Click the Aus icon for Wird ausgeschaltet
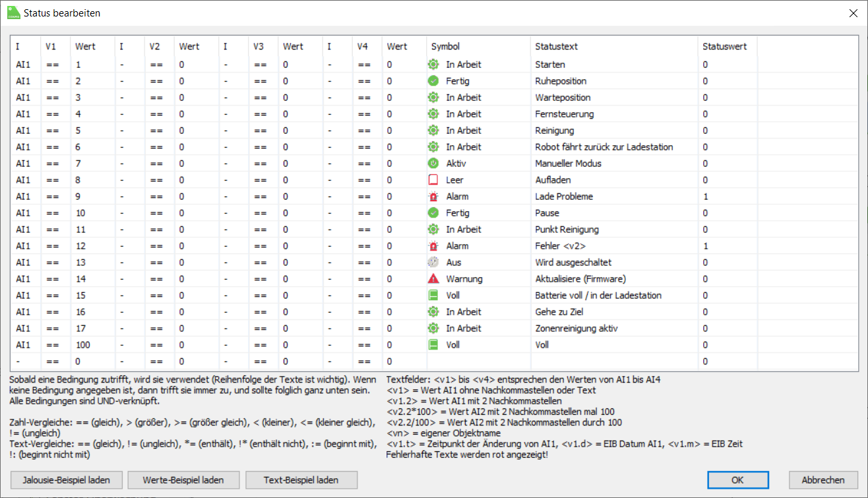Image resolution: width=868 pixels, height=498 pixels. 433,263
